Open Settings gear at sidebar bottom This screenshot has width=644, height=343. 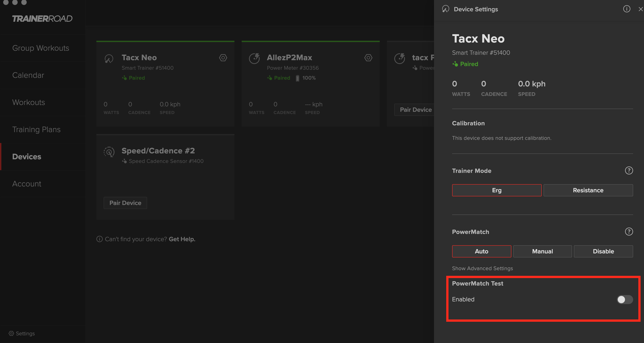point(12,333)
